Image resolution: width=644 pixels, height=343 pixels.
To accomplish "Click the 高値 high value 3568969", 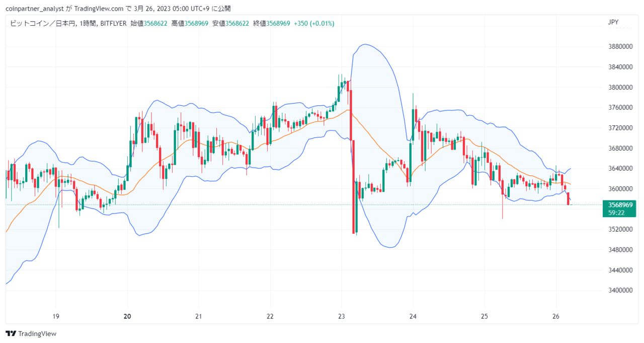I will coord(197,23).
